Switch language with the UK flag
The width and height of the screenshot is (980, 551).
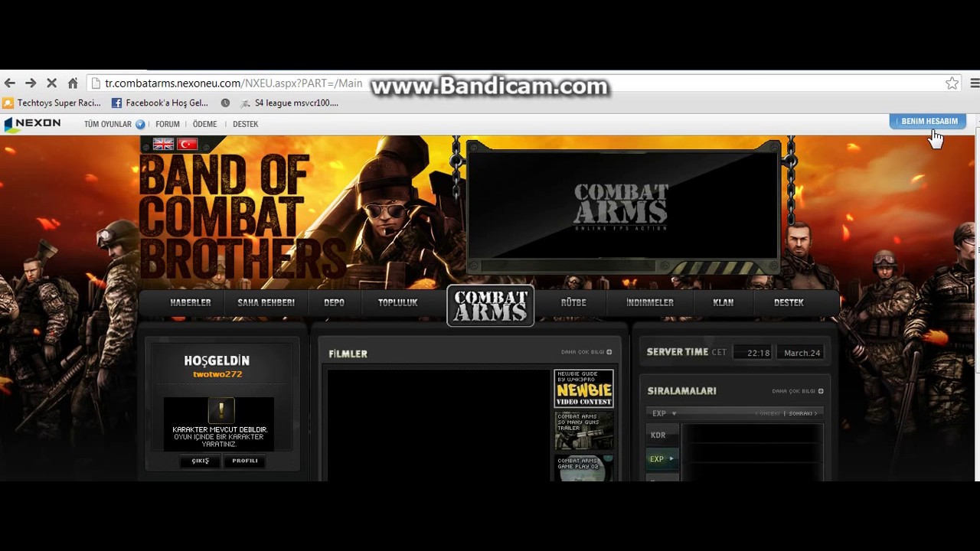coord(163,144)
